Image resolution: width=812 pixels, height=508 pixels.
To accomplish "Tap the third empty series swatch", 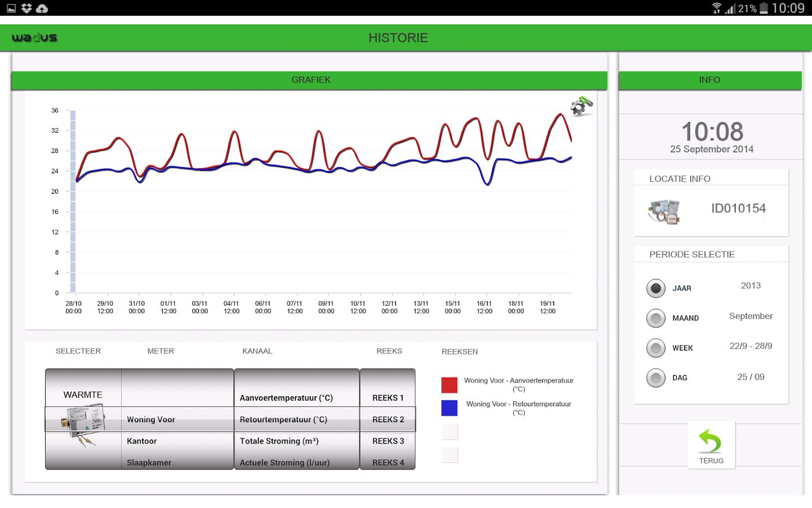I will pos(449,432).
